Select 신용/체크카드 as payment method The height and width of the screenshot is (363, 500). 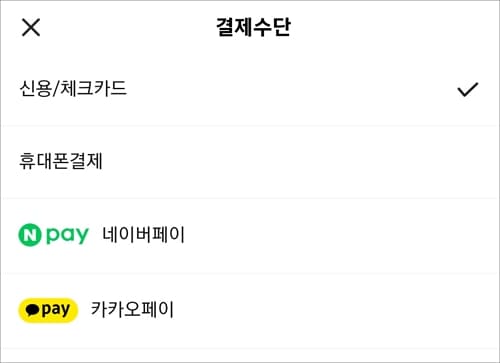click(x=250, y=89)
